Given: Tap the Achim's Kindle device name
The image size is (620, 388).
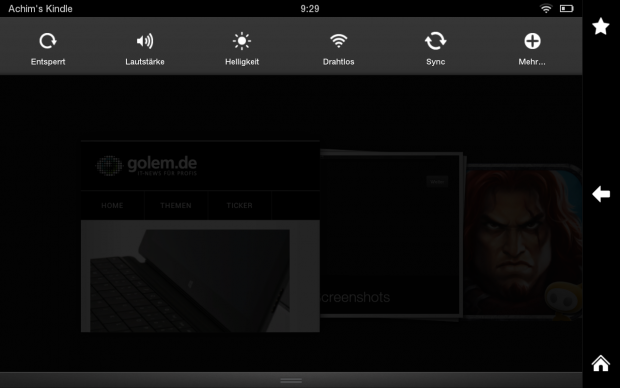Looking at the screenshot, I should tap(40, 9).
